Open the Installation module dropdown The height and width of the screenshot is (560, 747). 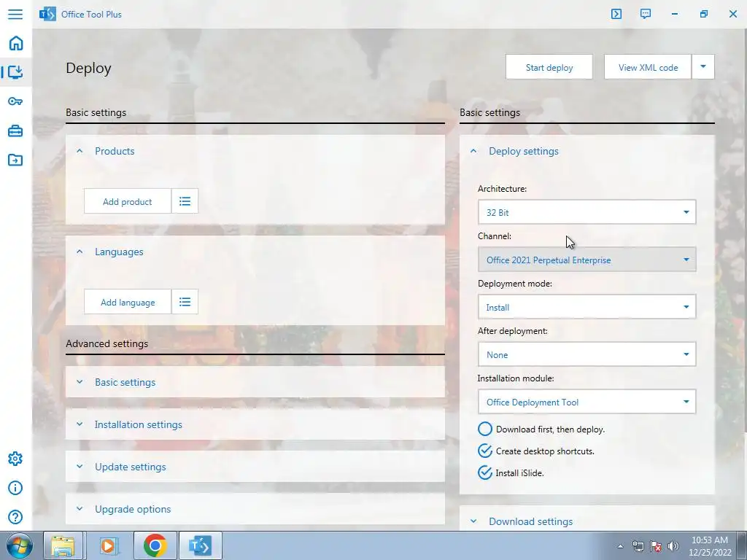(587, 402)
